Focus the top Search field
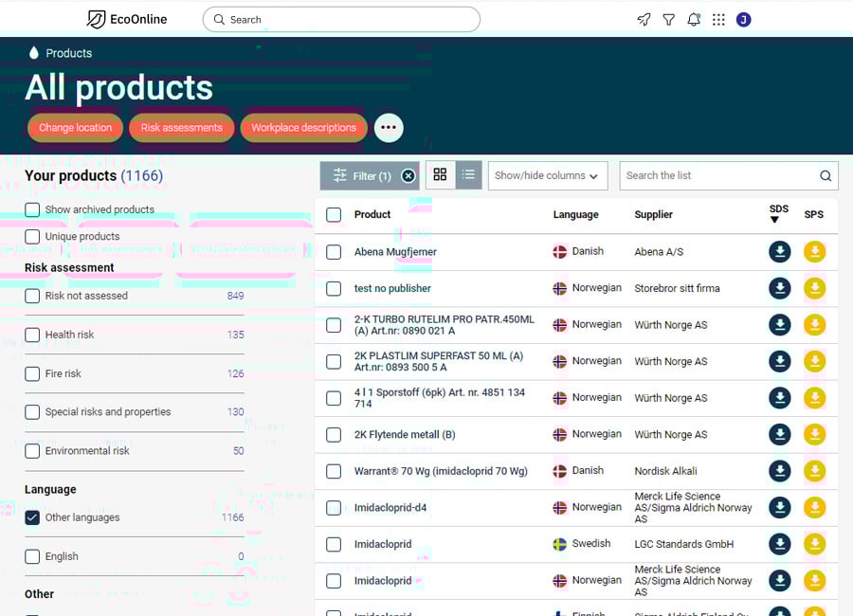The height and width of the screenshot is (616, 853). [341, 20]
